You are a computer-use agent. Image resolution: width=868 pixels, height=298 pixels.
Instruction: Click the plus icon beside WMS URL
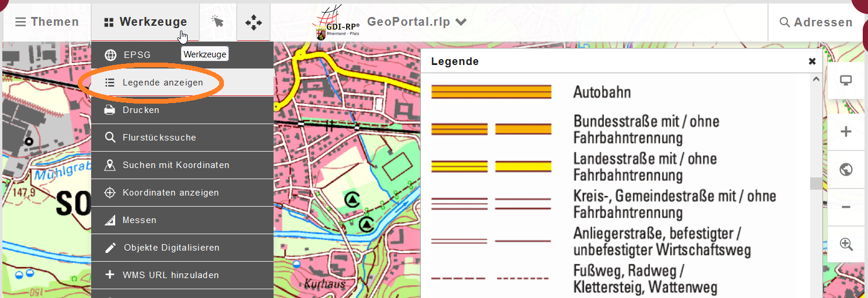110,275
